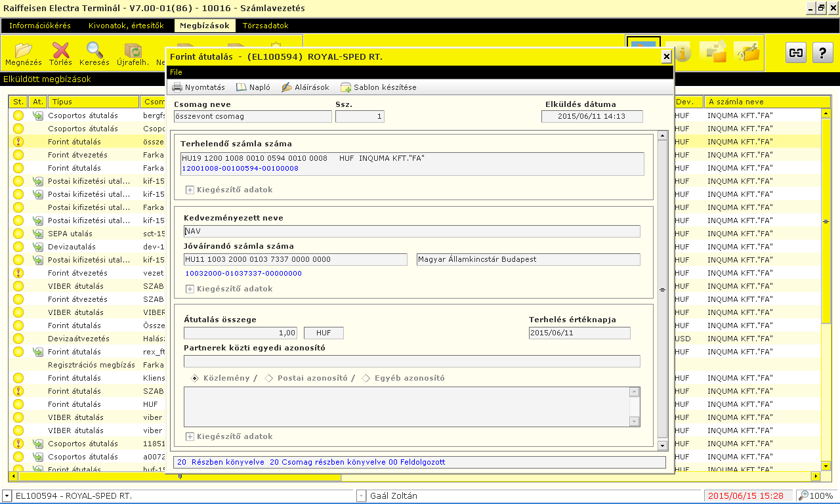
Task: Click the blue account number 10032000-01037337-00000000
Action: point(243,273)
